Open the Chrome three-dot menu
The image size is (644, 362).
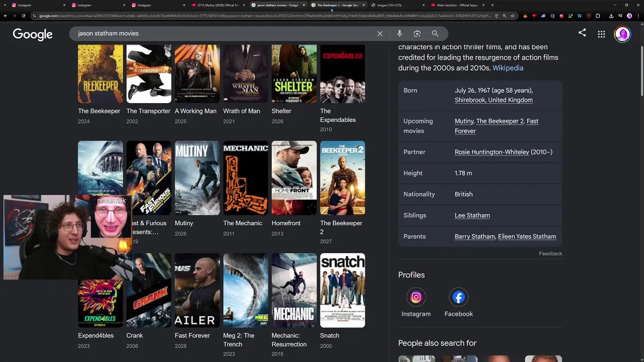pos(638,16)
